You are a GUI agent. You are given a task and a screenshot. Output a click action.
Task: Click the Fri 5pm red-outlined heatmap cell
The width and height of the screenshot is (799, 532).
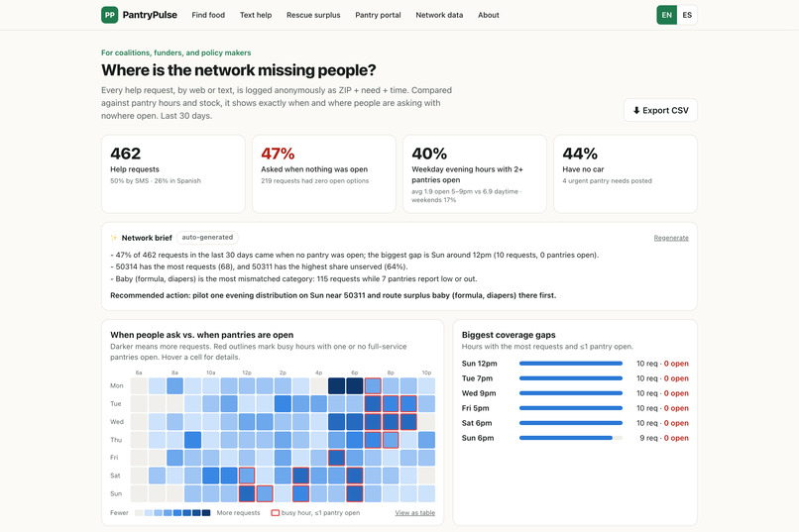coord(336,458)
